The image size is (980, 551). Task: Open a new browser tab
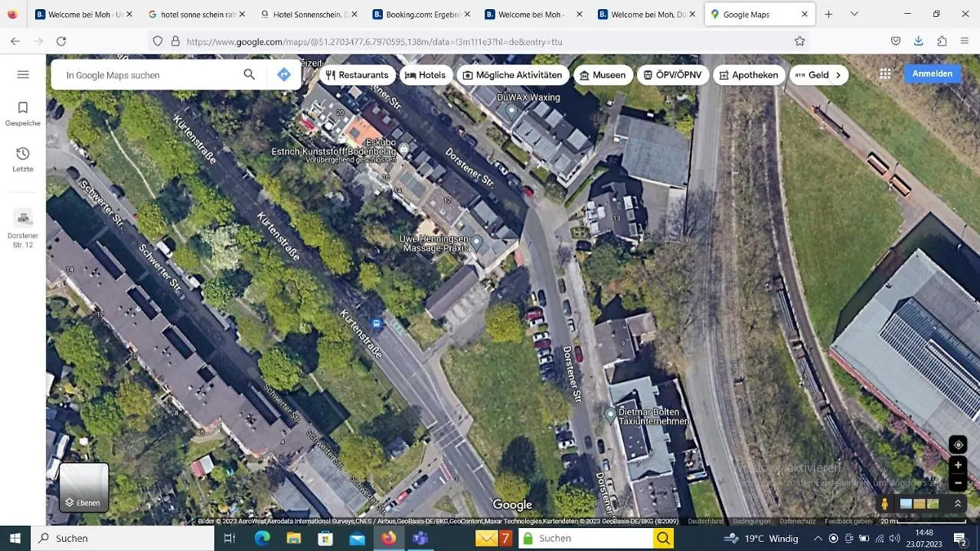(828, 14)
